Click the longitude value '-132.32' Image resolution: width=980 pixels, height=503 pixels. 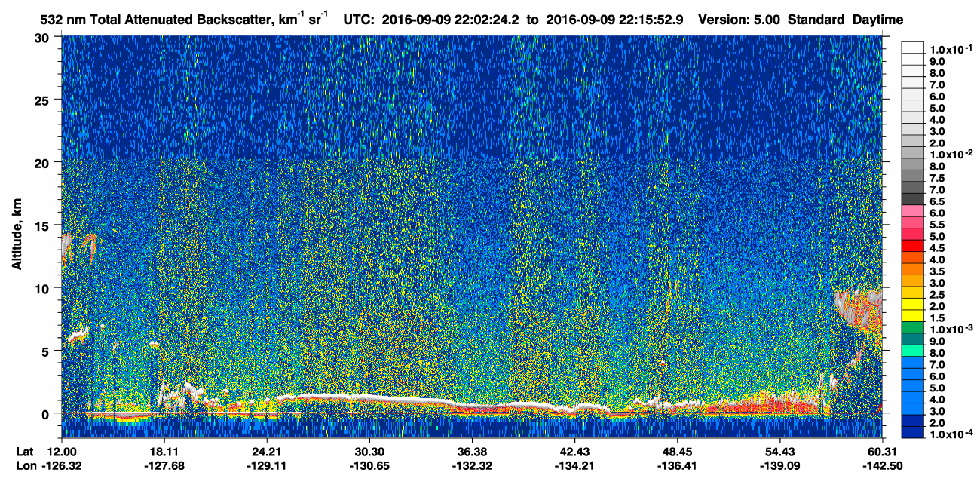pos(472,465)
